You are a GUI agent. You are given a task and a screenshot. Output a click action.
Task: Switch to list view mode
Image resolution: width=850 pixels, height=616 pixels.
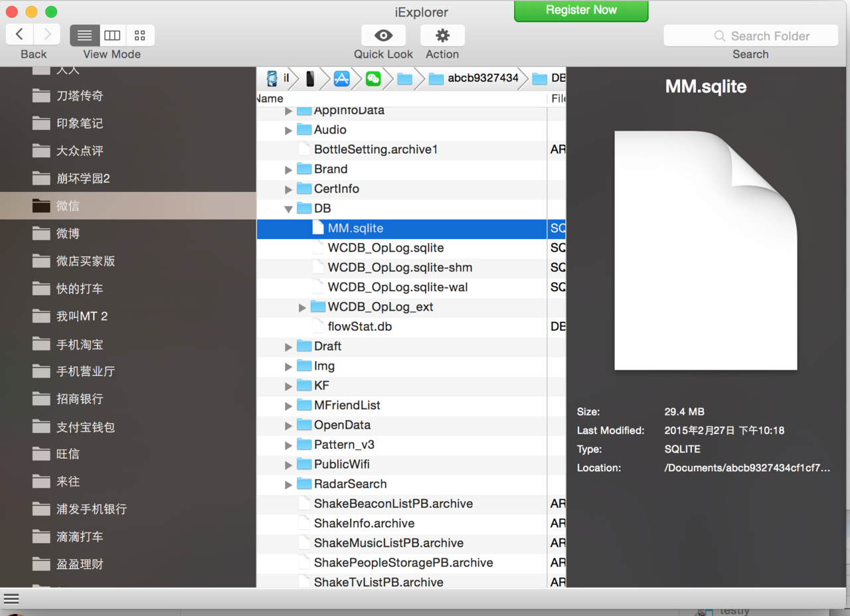84,35
